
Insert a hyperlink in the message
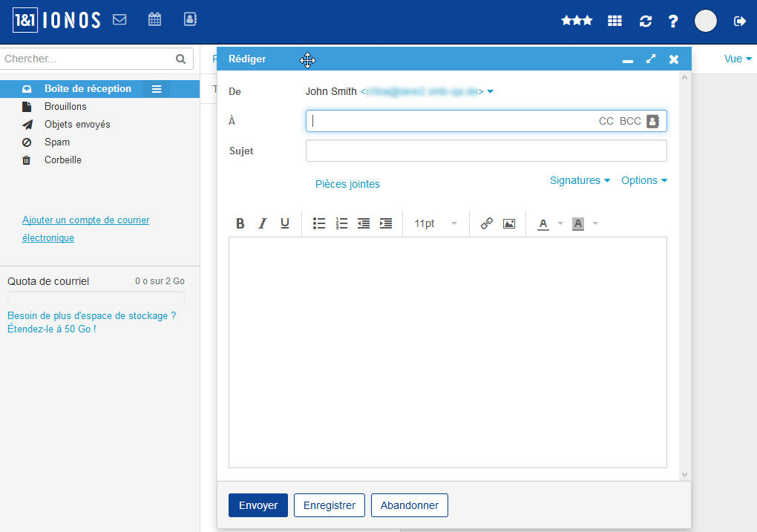click(487, 223)
